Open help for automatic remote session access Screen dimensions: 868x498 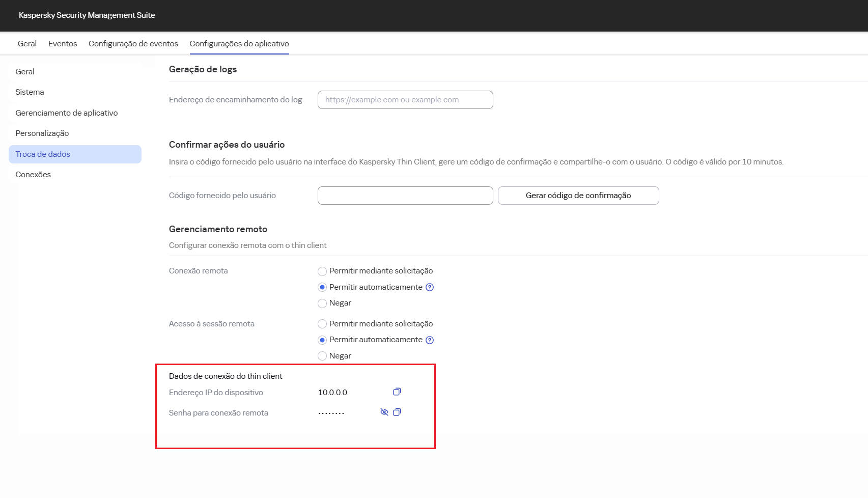429,340
